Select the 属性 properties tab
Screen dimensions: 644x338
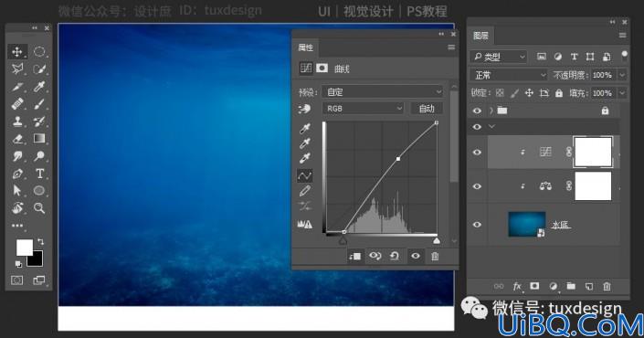[306, 48]
